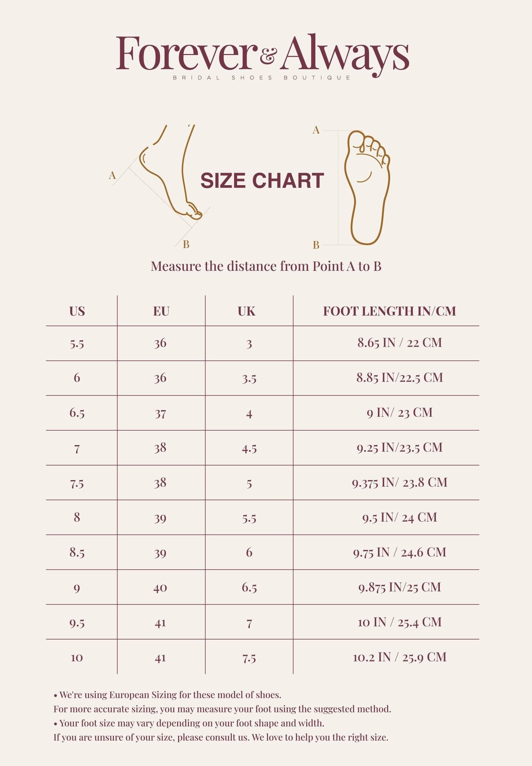Click the Bridal Shoes Boutique tagline
The image size is (532, 766).
click(x=262, y=78)
